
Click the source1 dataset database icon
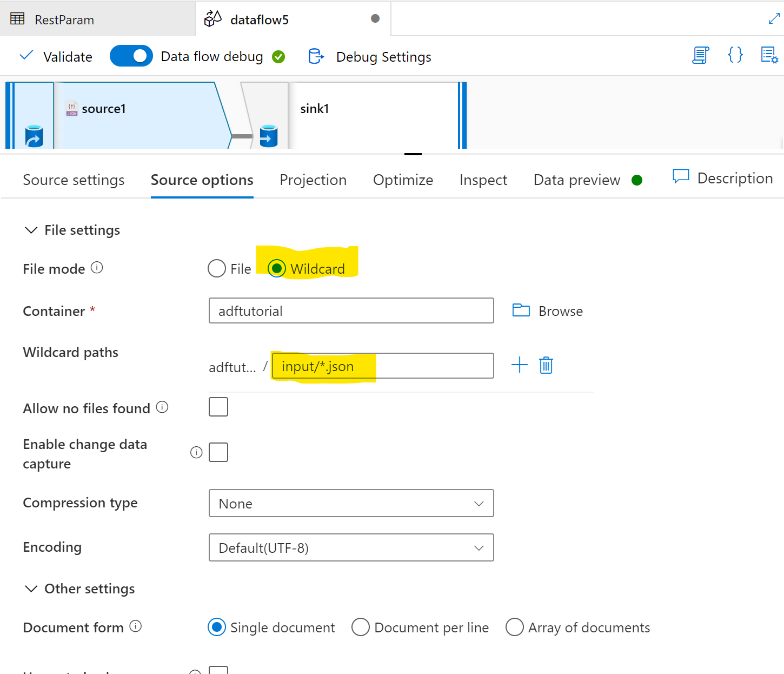[34, 135]
